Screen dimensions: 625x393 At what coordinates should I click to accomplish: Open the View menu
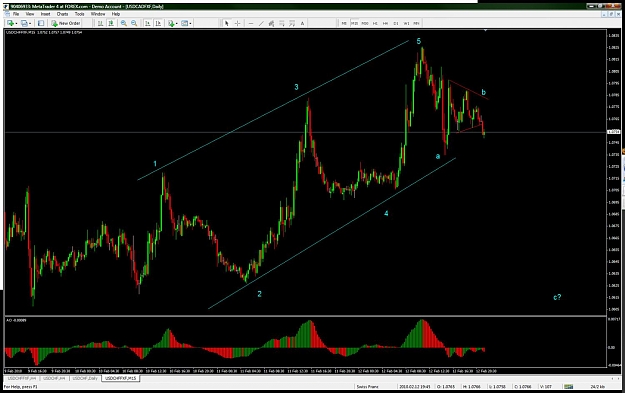[x=30, y=14]
